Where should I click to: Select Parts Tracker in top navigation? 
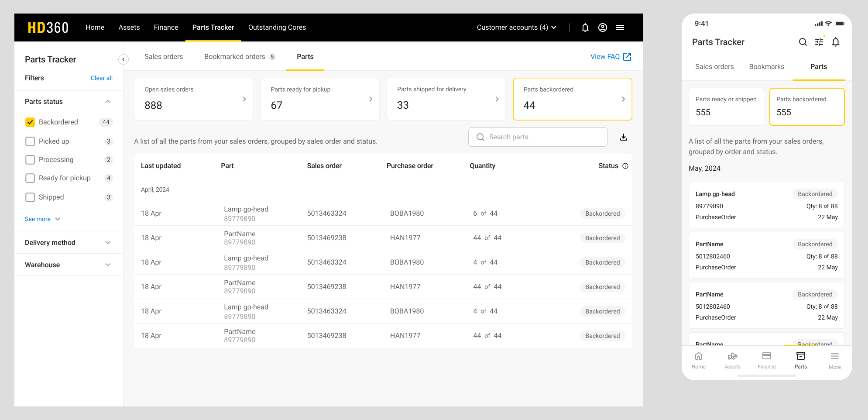213,28
